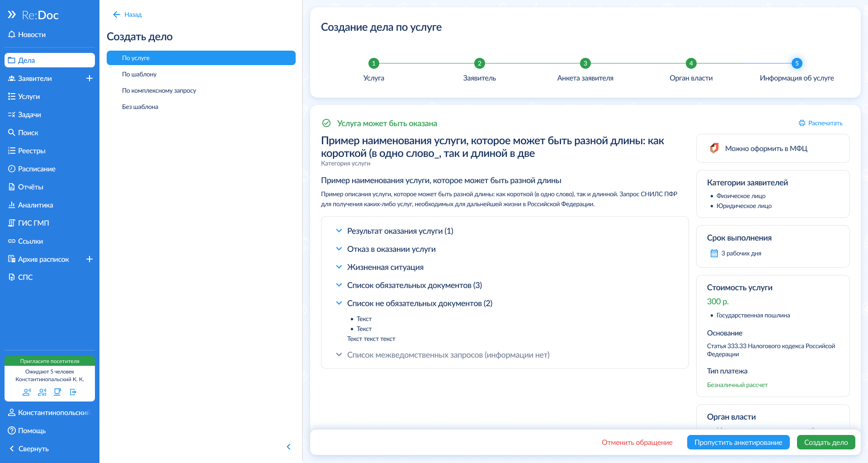Image resolution: width=868 pixels, height=463 pixels.
Task: Click the exit icon in queue widget
Action: pyautogui.click(x=73, y=392)
